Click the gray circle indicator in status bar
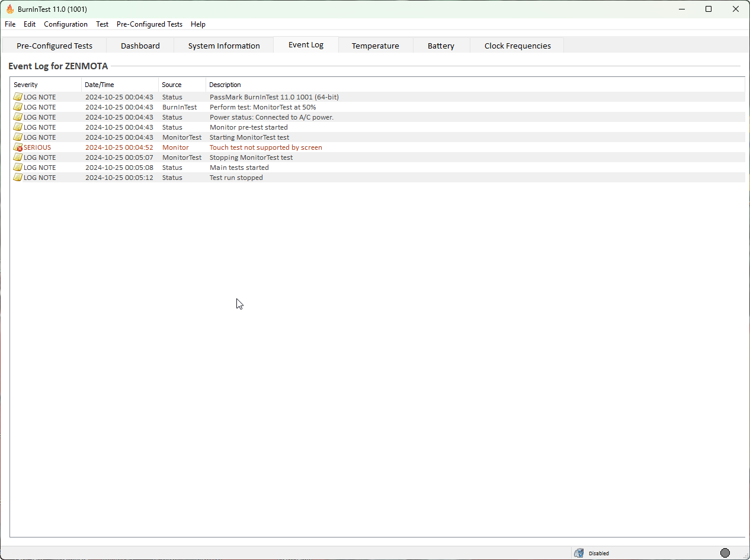The image size is (750, 560). point(725,553)
